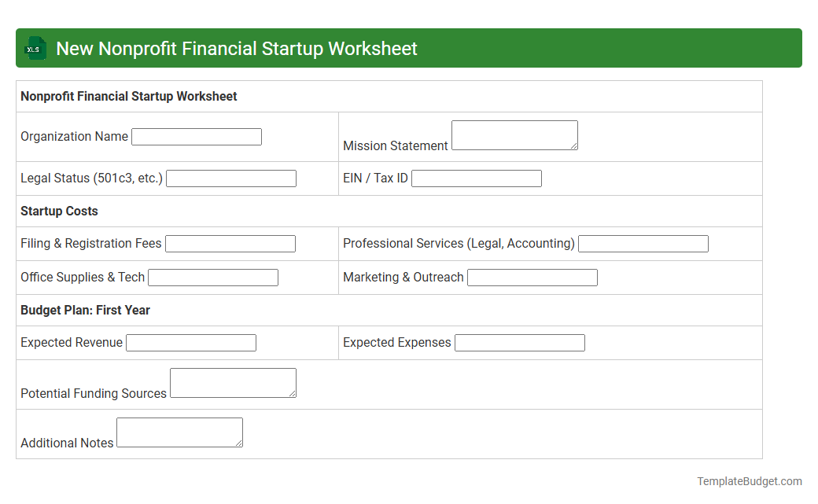The image size is (818, 504).
Task: Select the Expected Revenue field
Action: [190, 342]
